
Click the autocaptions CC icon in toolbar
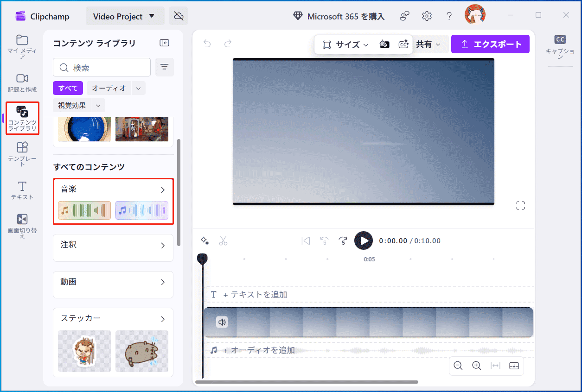coord(403,44)
